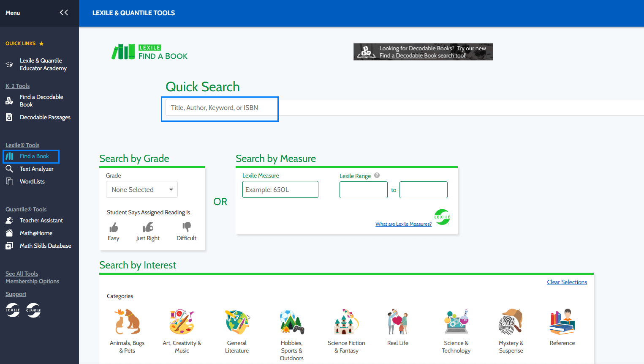
Task: Click the Lexile Range help question icon
Action: (377, 175)
